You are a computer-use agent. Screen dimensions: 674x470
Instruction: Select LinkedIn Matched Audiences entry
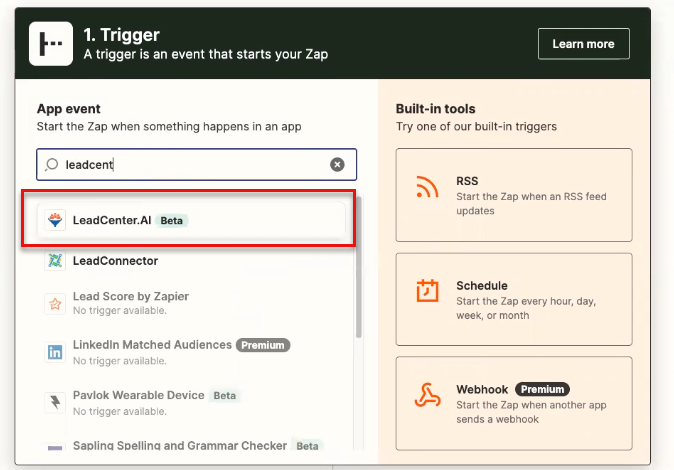point(191,352)
